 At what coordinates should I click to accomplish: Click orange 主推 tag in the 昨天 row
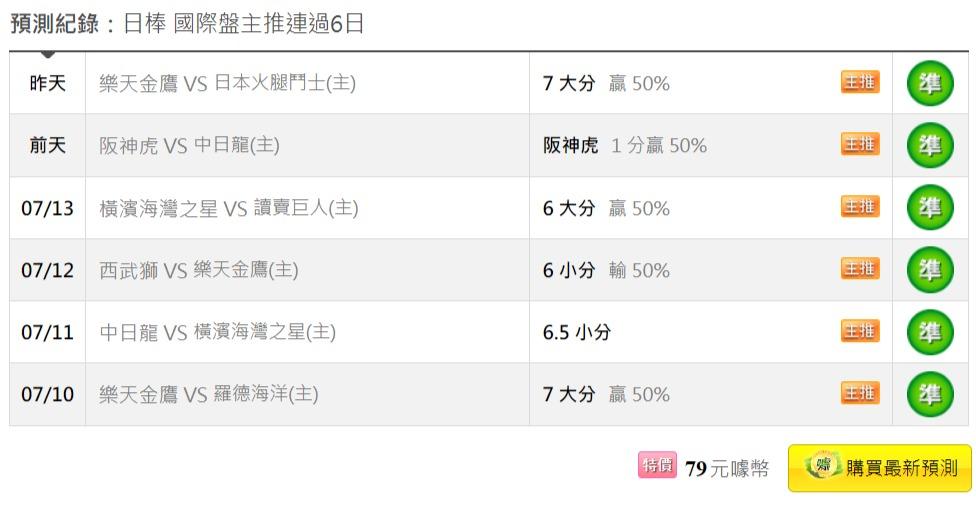pos(860,82)
